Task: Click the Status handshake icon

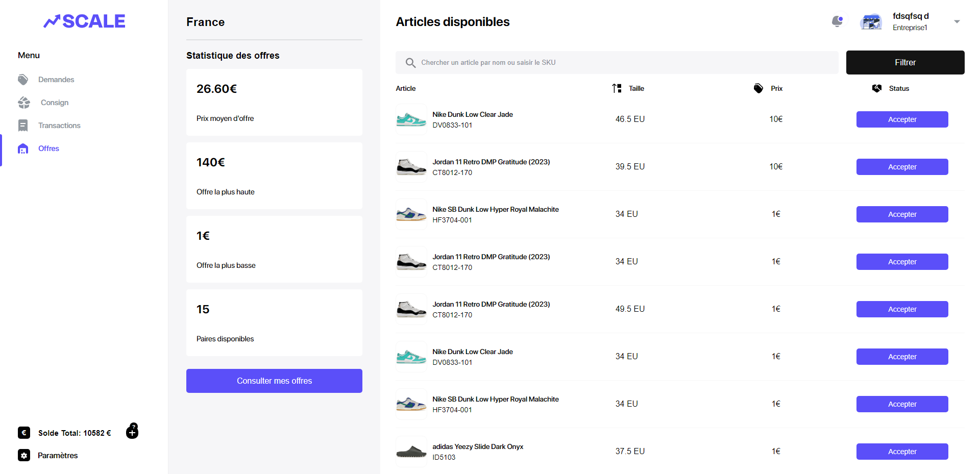Action: tap(877, 88)
